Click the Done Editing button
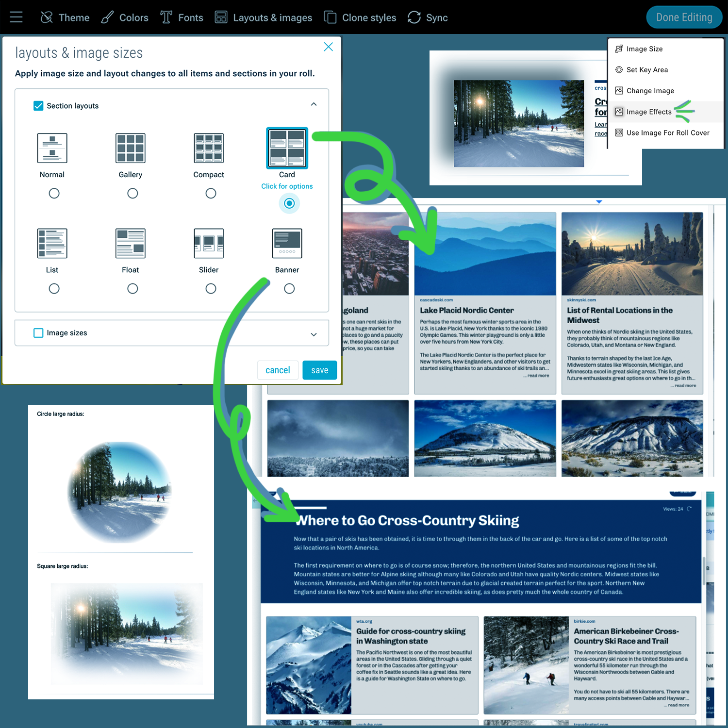 pos(684,17)
